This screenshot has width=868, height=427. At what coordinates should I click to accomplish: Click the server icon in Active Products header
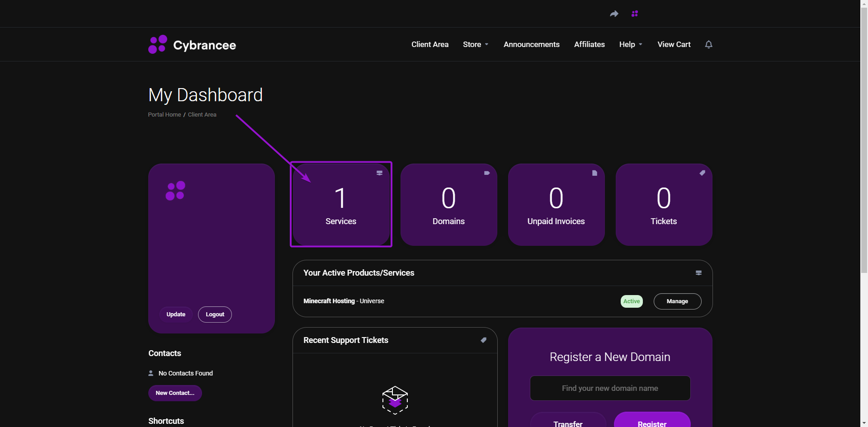point(698,273)
